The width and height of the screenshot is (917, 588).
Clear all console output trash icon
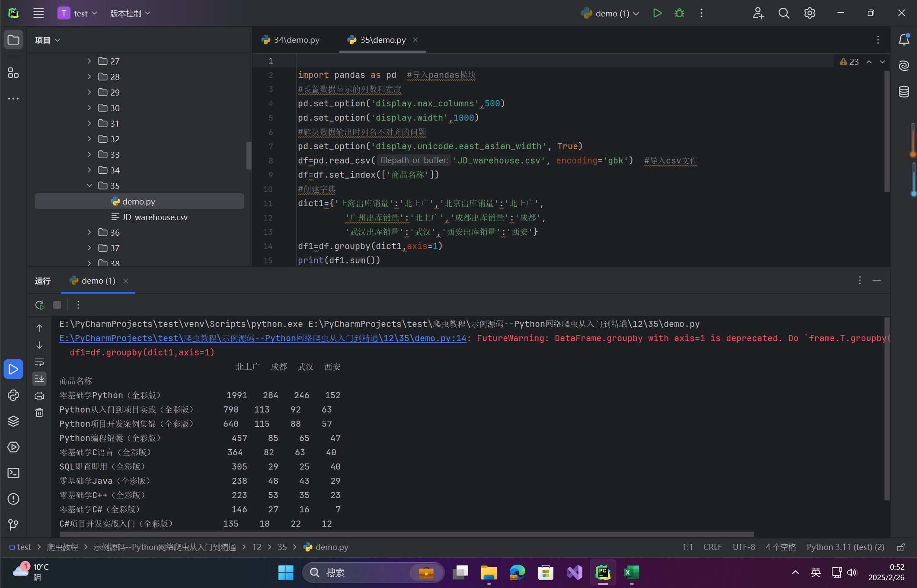(39, 412)
